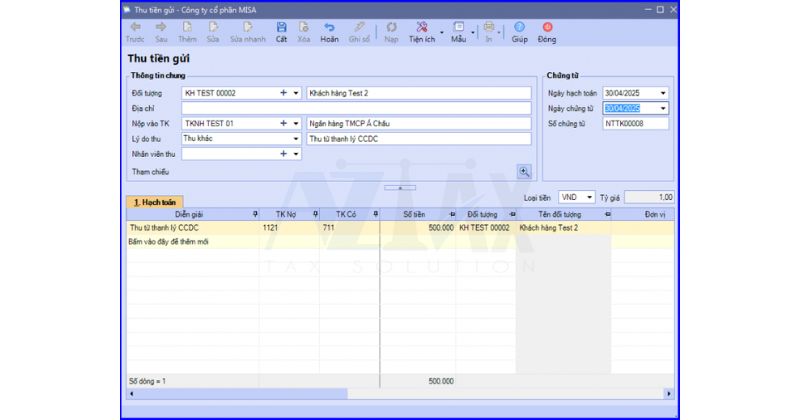Image resolution: width=800 pixels, height=420 pixels.
Task: Click the magnifier icon beside Tham chiếu
Action: [523, 171]
